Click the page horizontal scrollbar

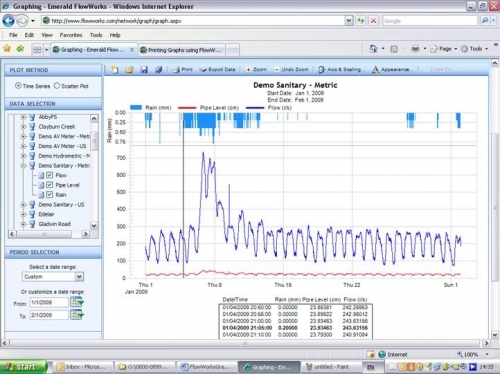[x=245, y=343]
